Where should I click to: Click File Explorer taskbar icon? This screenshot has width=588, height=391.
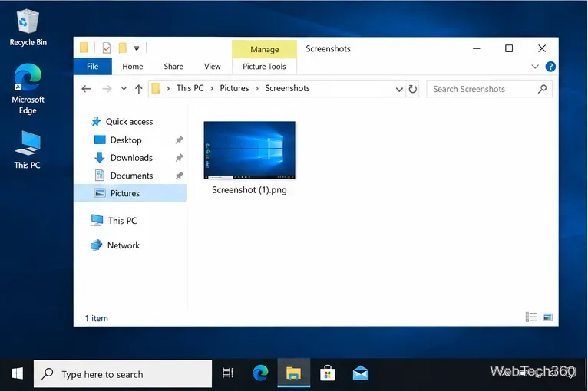click(294, 373)
